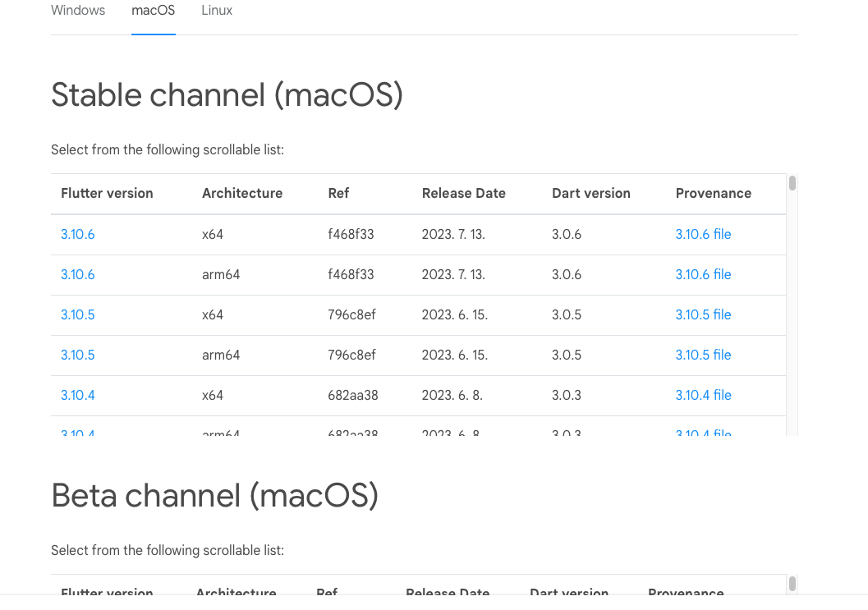
Task: Click the Stable channel (macOS) heading
Action: (x=227, y=95)
